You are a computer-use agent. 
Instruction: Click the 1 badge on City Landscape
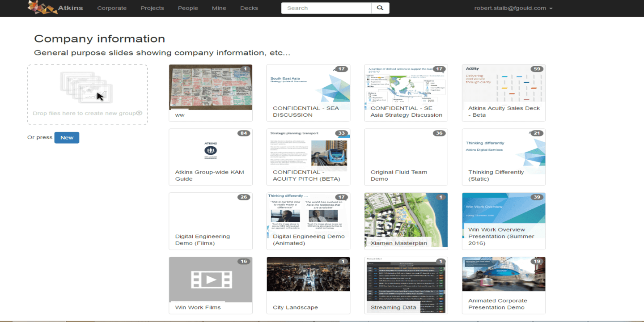[343, 262]
